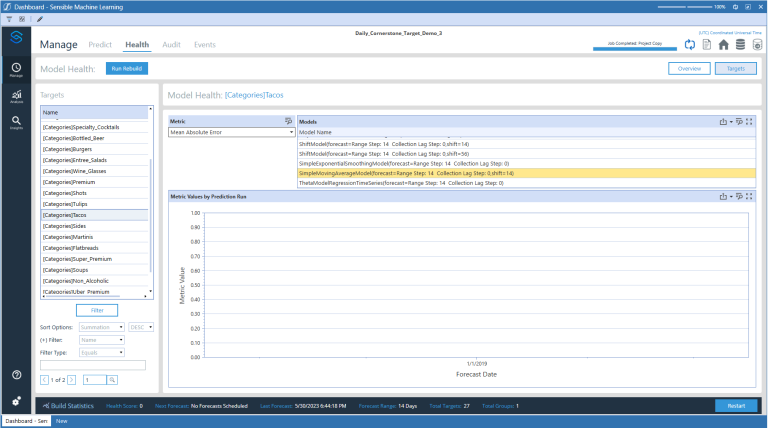The height and width of the screenshot is (428, 768).
Task: Export the Metric Values by Prediction Run chart
Action: pos(723,196)
